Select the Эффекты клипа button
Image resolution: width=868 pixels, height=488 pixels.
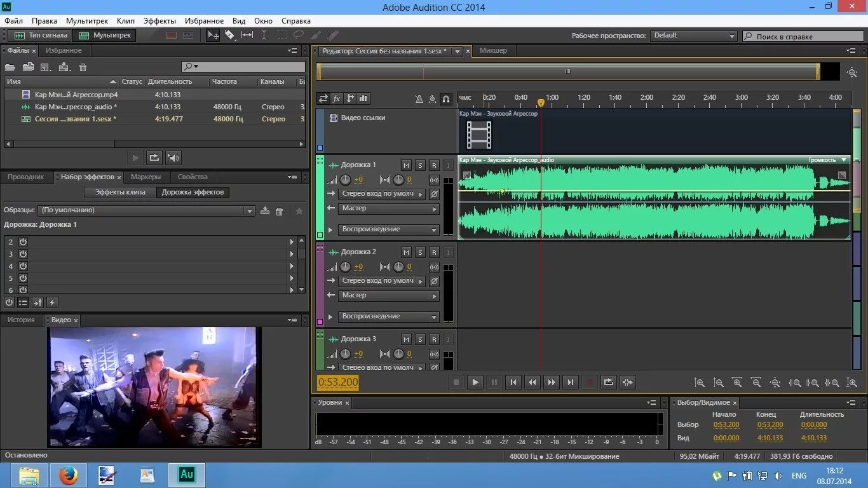[x=120, y=192]
